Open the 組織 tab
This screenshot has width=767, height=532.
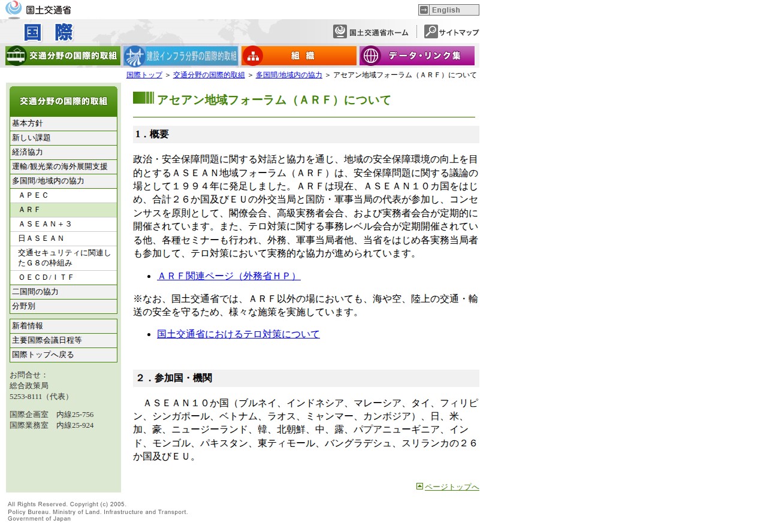(x=299, y=56)
